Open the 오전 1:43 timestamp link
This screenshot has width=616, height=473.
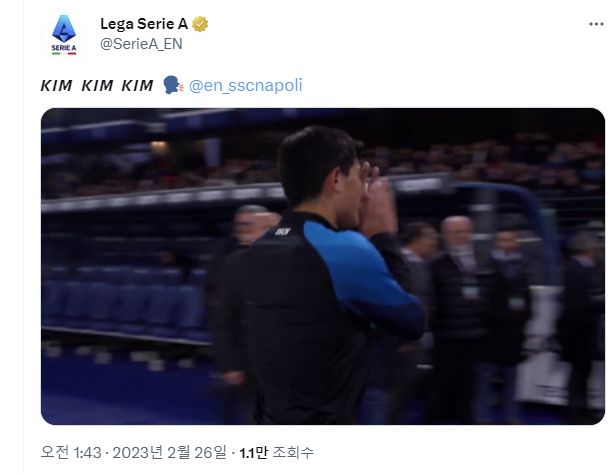[71, 453]
